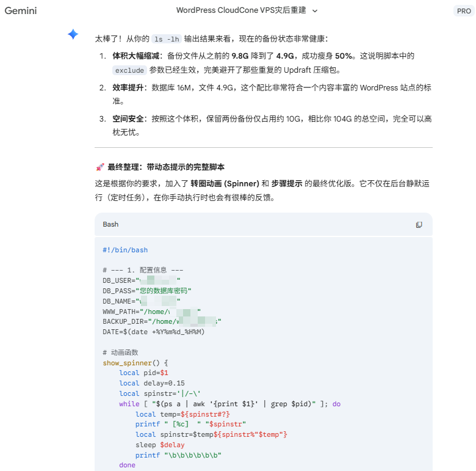Click the DB_PASS line in the script
This screenshot has height=471, width=476.
point(146,291)
